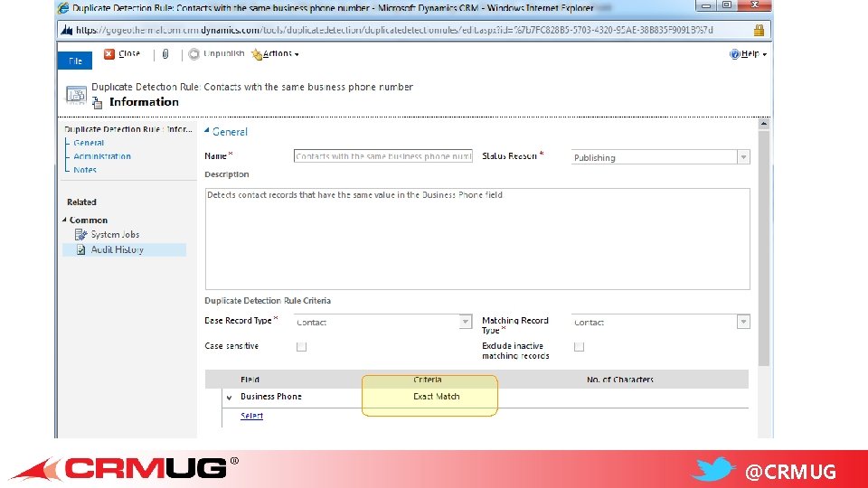The width and height of the screenshot is (868, 488).
Task: Click the System Jobs gear icon
Action: [80, 235]
